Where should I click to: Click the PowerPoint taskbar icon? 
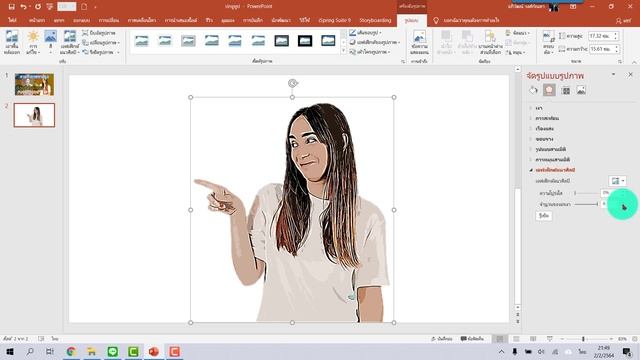click(x=153, y=351)
